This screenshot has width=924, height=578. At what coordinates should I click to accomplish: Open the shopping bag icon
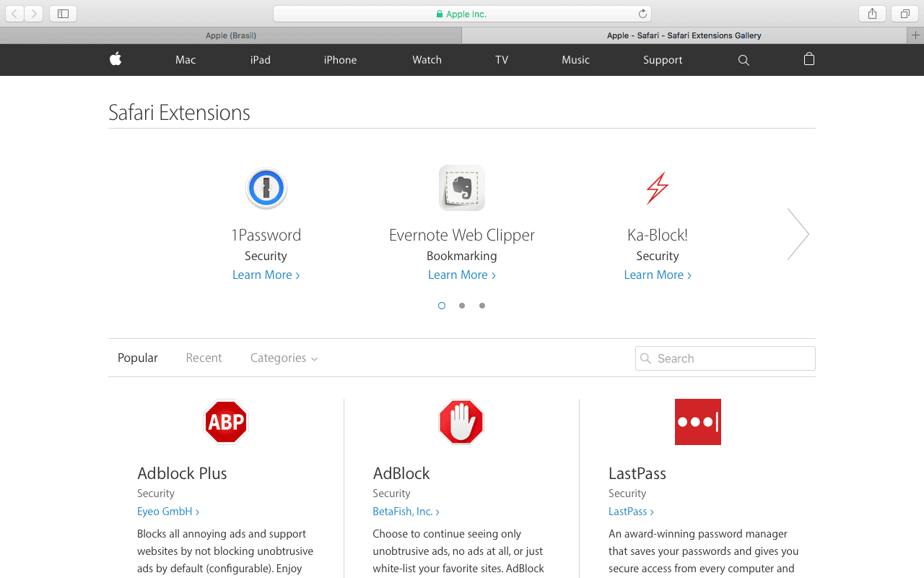click(809, 59)
